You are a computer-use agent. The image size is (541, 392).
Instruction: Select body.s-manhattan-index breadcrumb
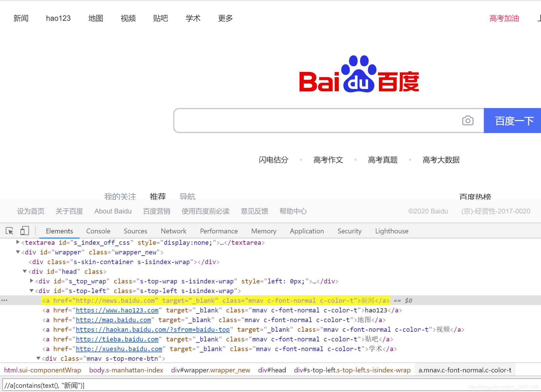coord(126,370)
